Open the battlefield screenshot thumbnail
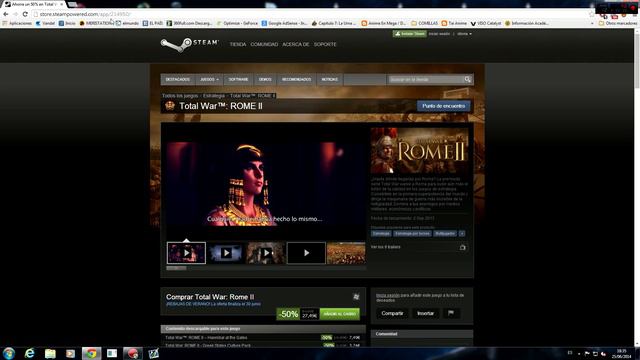Screen dimensions: 640x360 346,253
